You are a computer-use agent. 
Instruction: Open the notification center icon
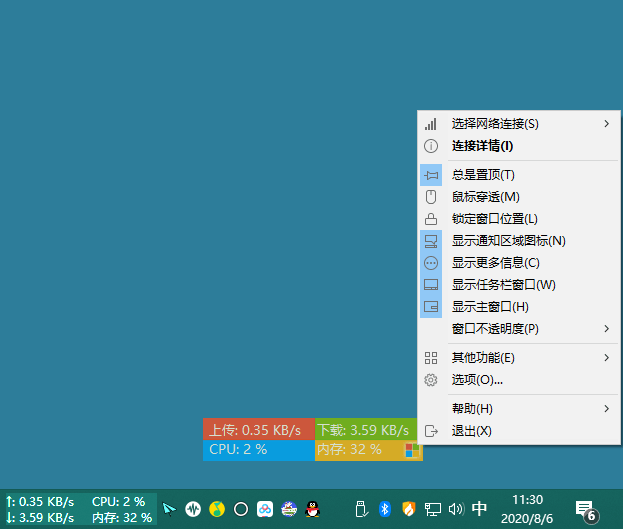(585, 509)
